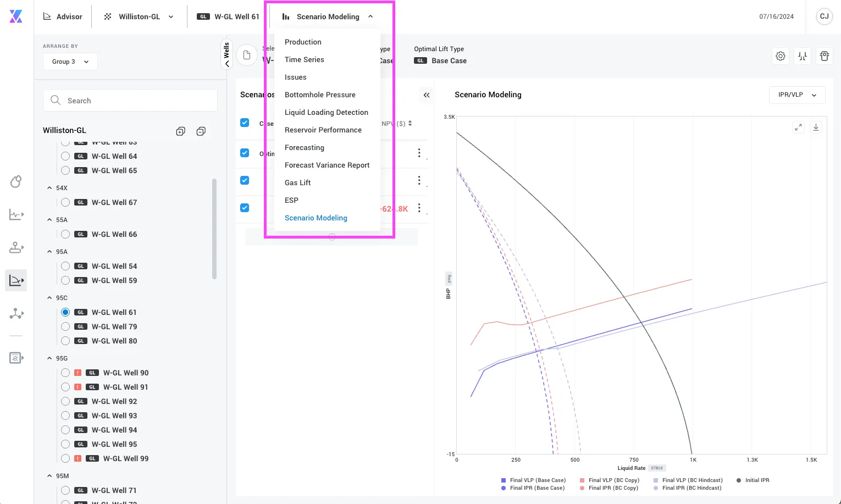Open the IPR/VLP dropdown
This screenshot has width=841, height=504.
pyautogui.click(x=796, y=95)
